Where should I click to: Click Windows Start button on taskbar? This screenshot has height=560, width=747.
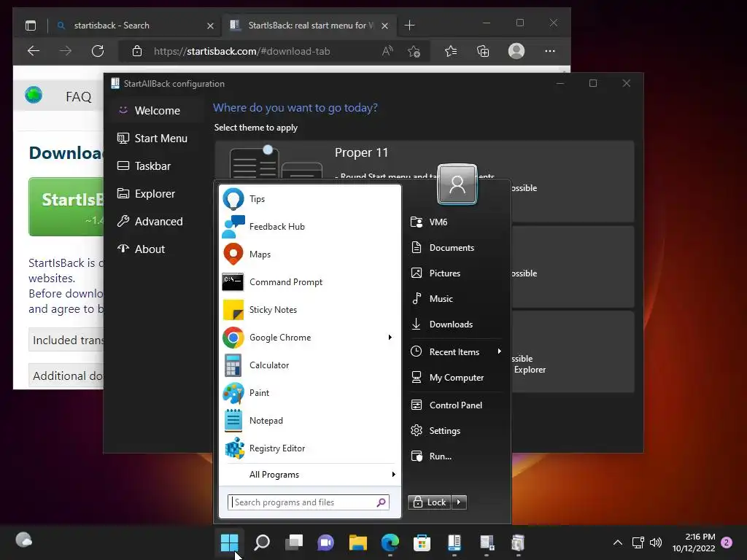click(x=229, y=542)
